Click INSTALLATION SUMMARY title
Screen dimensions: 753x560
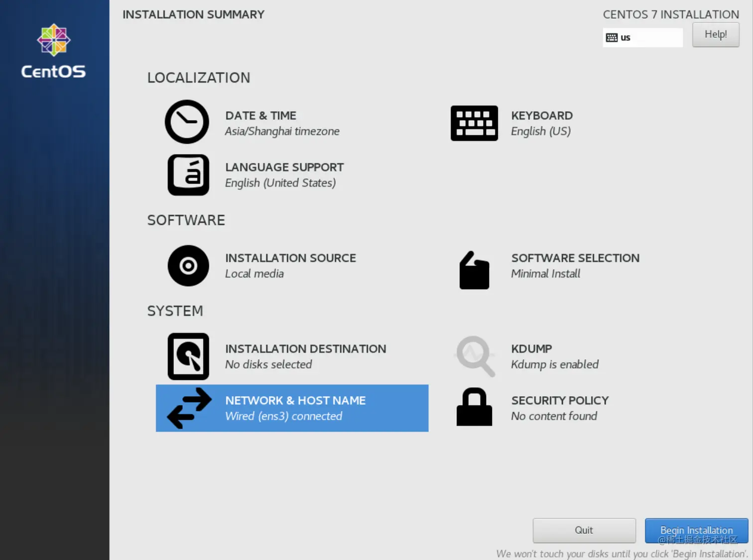193,14
